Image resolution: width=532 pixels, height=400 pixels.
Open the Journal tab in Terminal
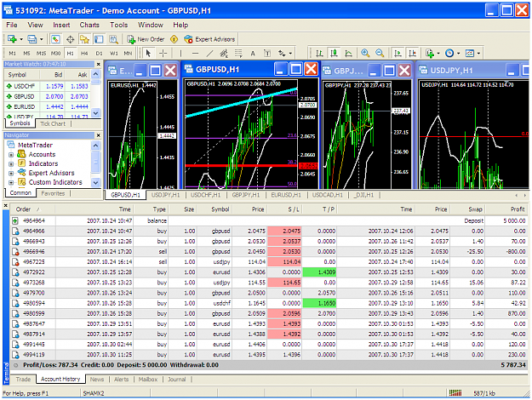coord(177,380)
